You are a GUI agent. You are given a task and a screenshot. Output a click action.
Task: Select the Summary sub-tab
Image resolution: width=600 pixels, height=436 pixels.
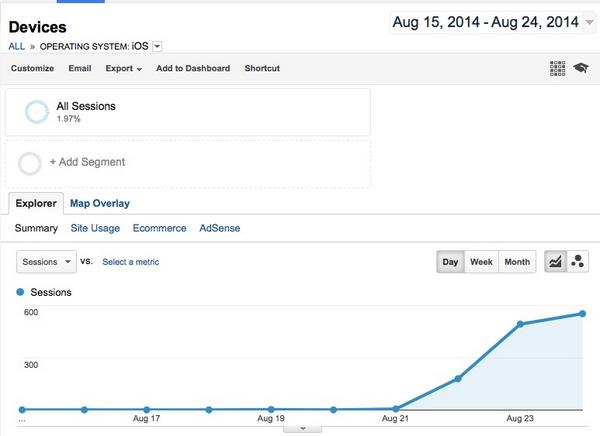click(36, 228)
